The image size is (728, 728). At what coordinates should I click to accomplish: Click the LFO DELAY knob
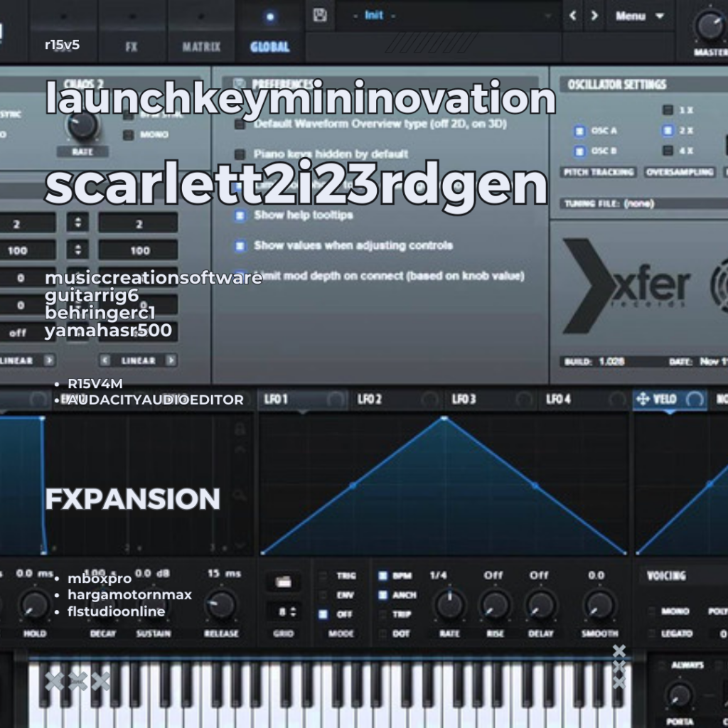tap(540, 606)
